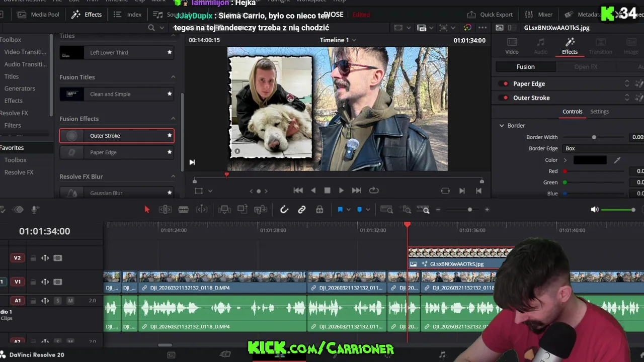
Task: Open Timeline 1 name dropdown
Action: point(354,40)
